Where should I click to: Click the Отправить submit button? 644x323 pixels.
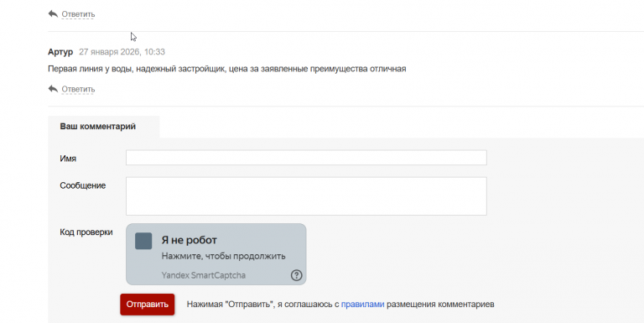[x=147, y=305]
